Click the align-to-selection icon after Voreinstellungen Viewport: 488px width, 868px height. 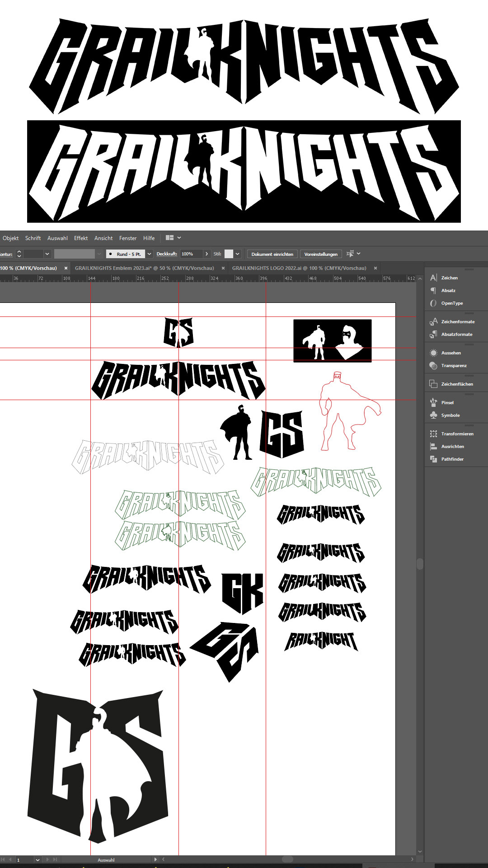(350, 254)
